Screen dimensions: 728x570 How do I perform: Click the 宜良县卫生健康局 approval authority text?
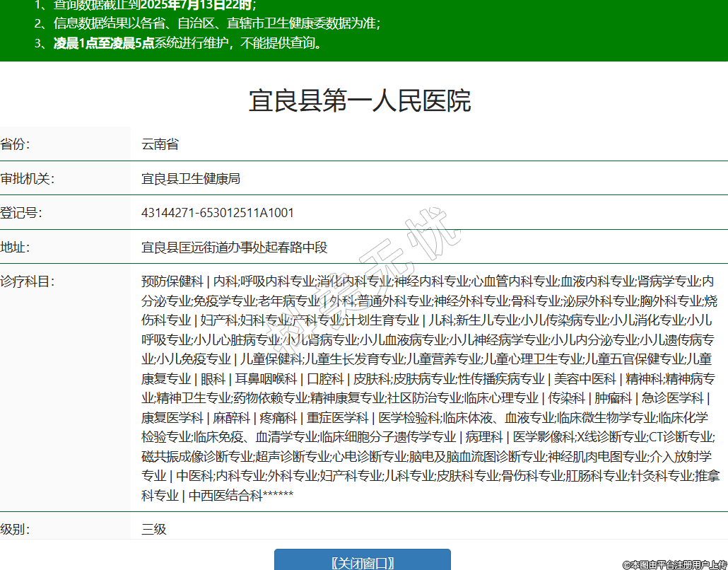(x=191, y=179)
